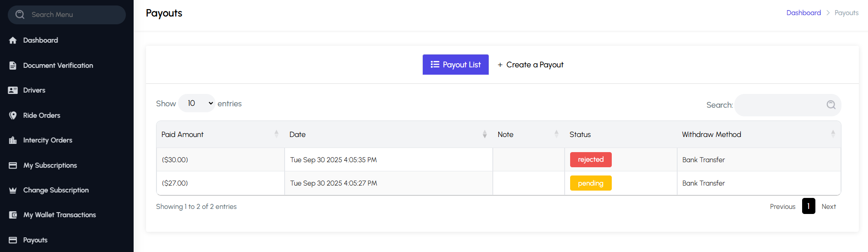Click the Drivers ID card icon
Screen dimensions: 868x252
(x=13, y=90)
